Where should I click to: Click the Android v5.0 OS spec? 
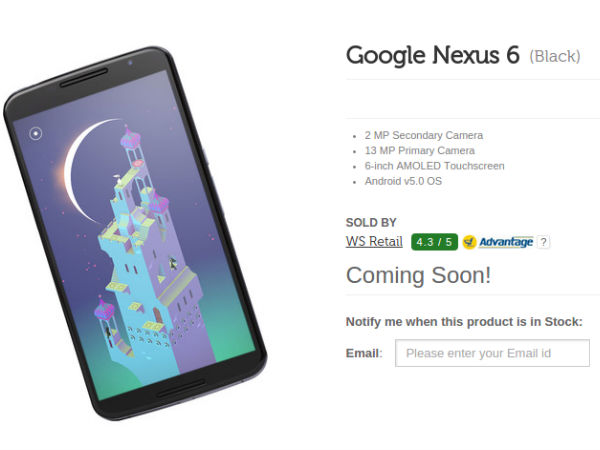tap(403, 181)
